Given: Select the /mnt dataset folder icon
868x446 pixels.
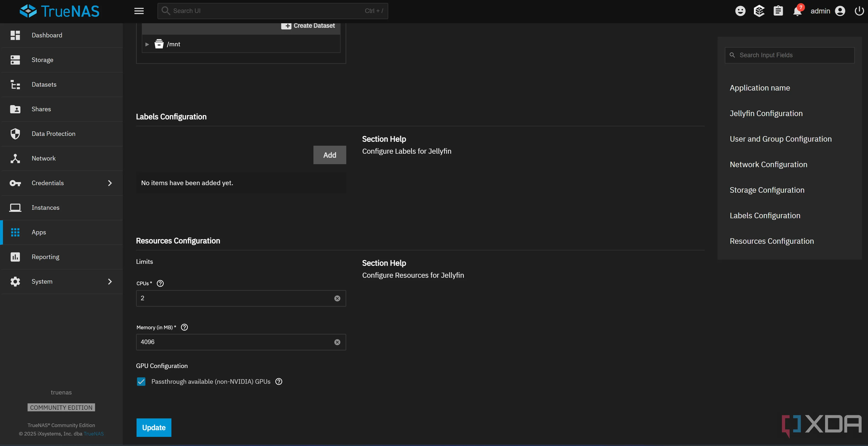Looking at the screenshot, I should 159,44.
